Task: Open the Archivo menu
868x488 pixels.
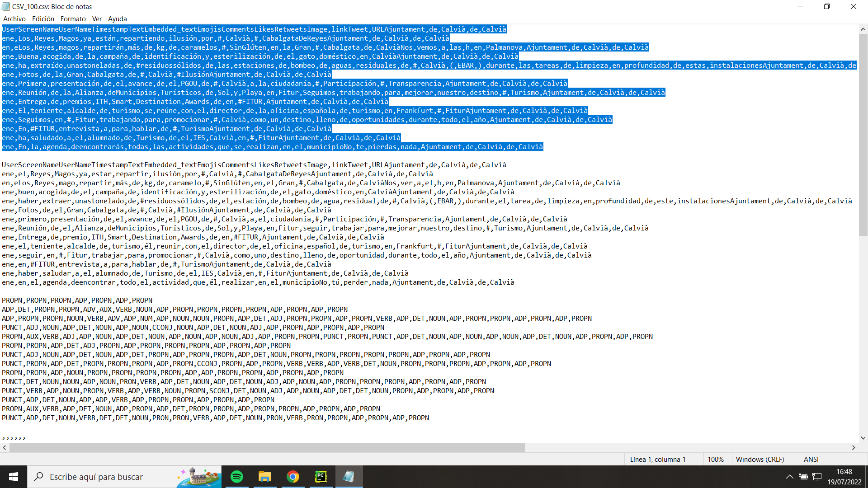Action: click(14, 19)
